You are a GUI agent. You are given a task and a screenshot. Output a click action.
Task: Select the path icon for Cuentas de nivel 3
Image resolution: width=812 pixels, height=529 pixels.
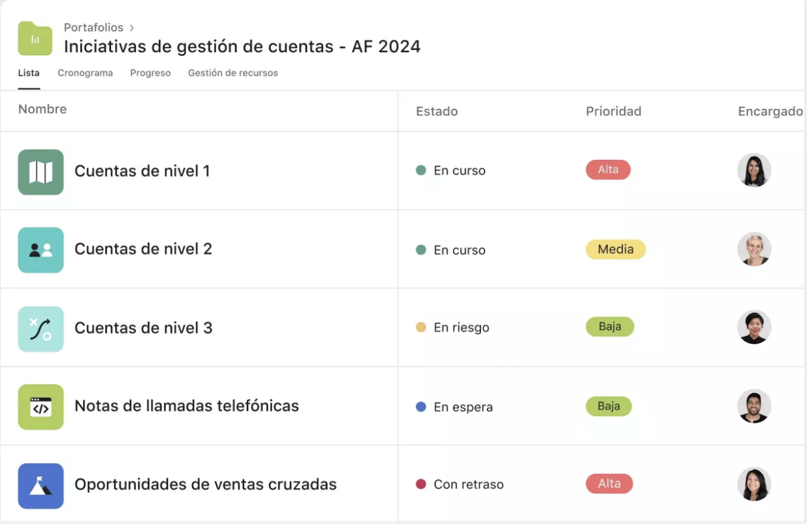(41, 329)
